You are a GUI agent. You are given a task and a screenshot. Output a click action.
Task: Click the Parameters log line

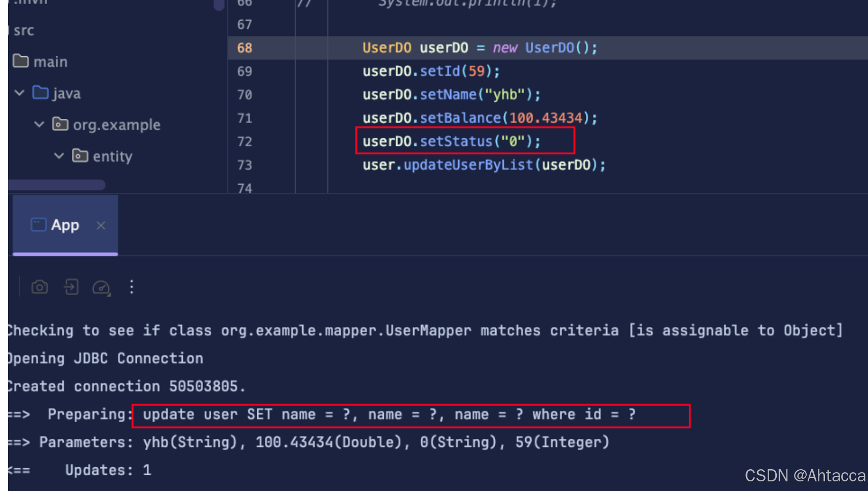309,442
